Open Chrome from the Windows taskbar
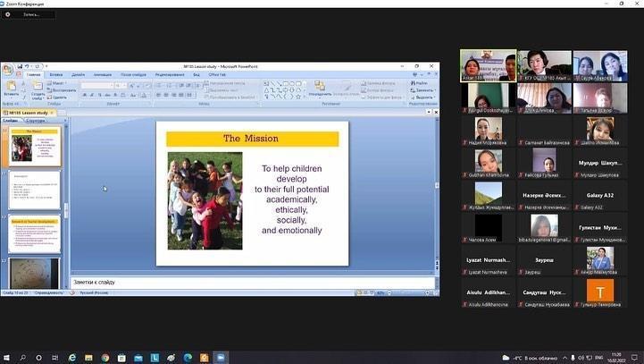 [105, 357]
